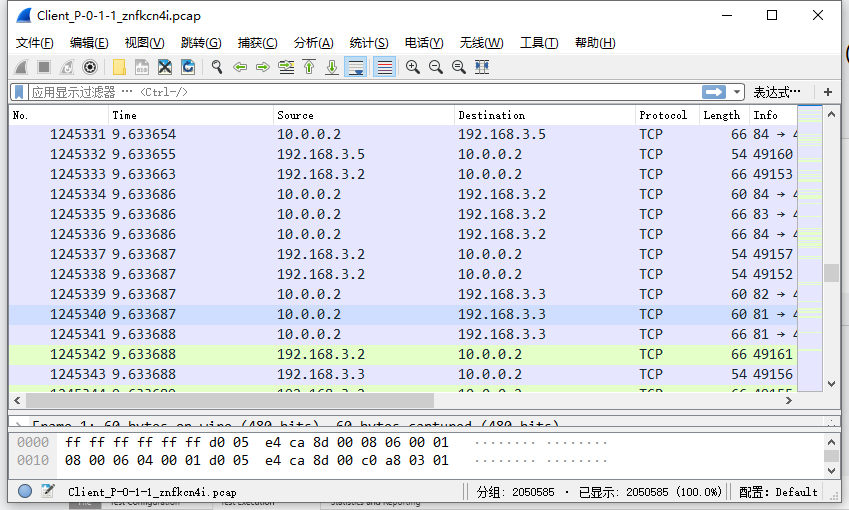Image resolution: width=849 pixels, height=510 pixels.
Task: Open capture options gear icon
Action: click(90, 67)
